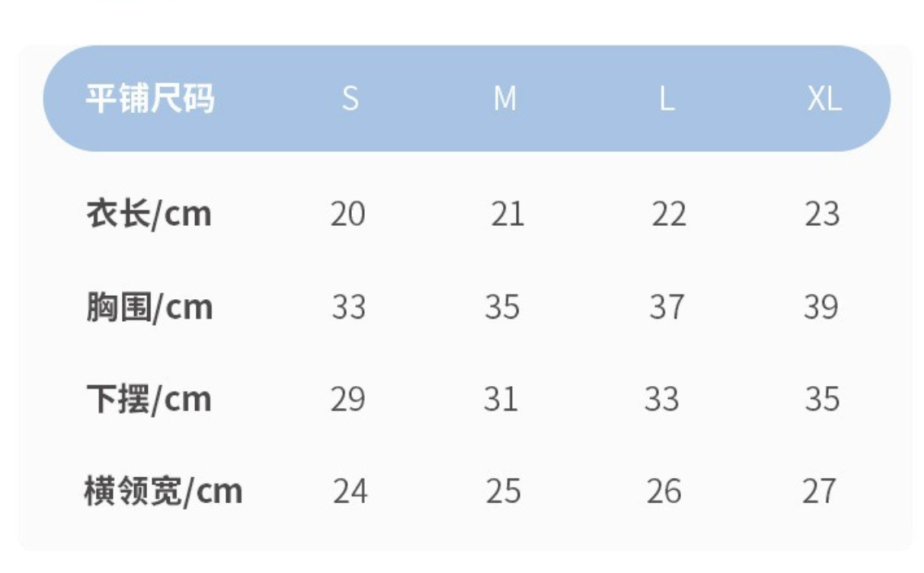
Task: Click the 胸围 value 33 for size S
Action: 349,308
